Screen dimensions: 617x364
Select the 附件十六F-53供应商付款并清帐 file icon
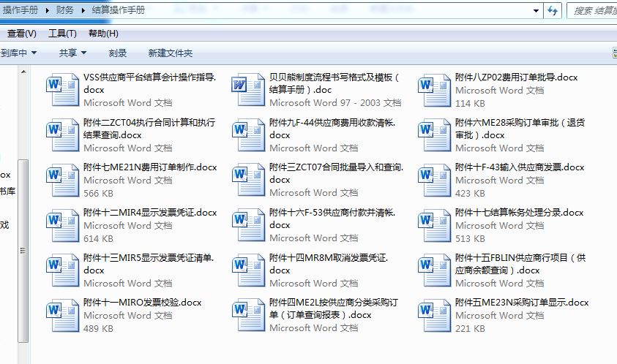248,225
